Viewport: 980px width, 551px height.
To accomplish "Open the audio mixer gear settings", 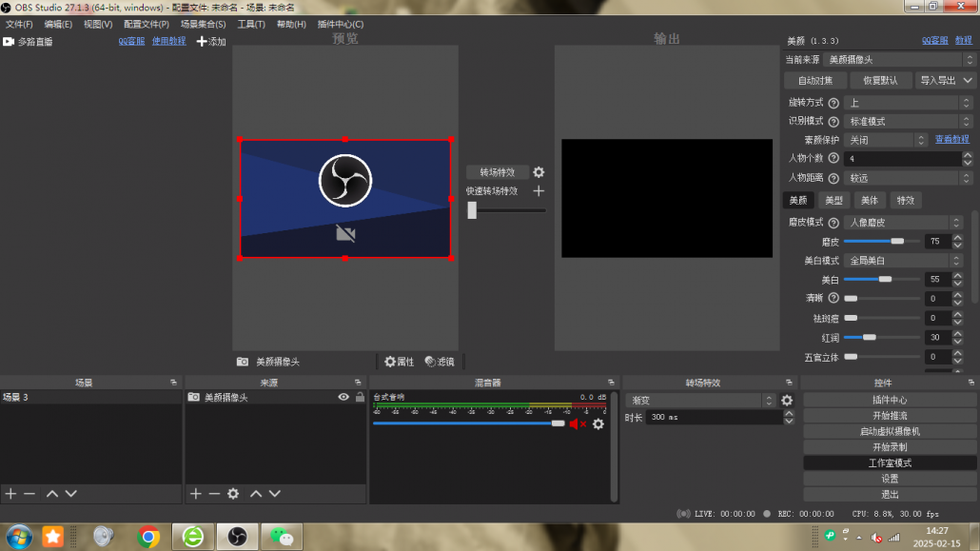I will tap(598, 423).
